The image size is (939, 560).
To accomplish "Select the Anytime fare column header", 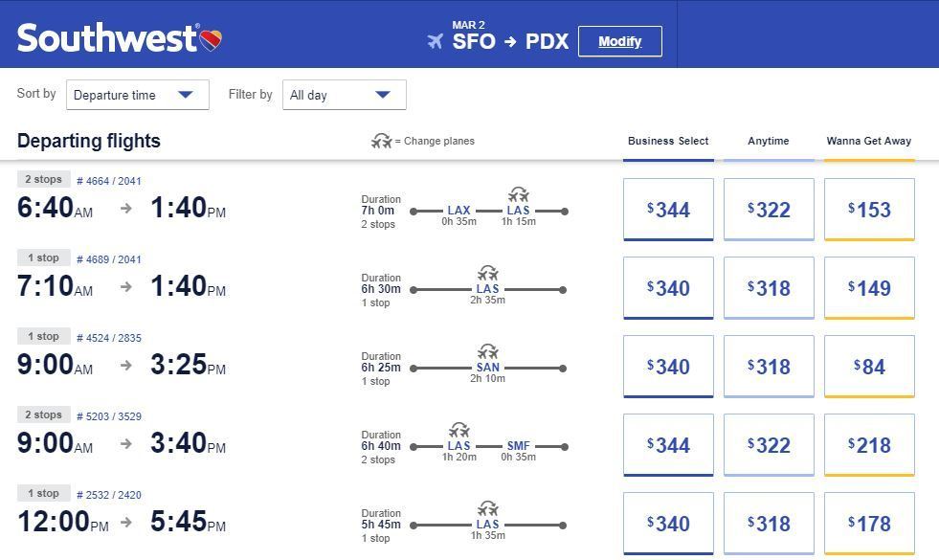I will tap(768, 141).
